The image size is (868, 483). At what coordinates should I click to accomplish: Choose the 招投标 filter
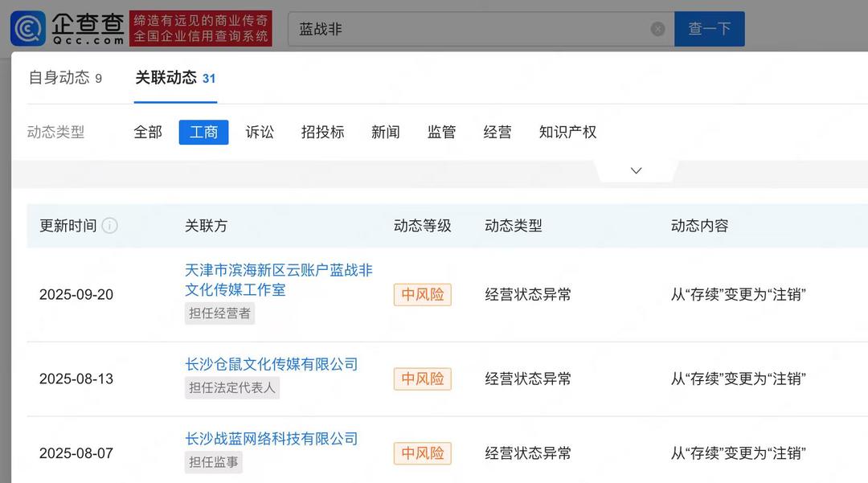pos(322,132)
